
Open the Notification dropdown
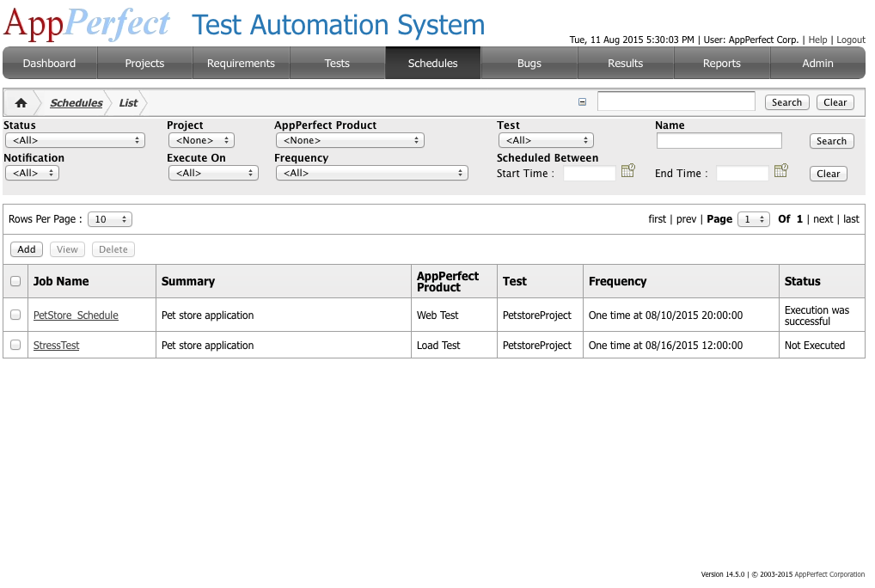tap(32, 173)
